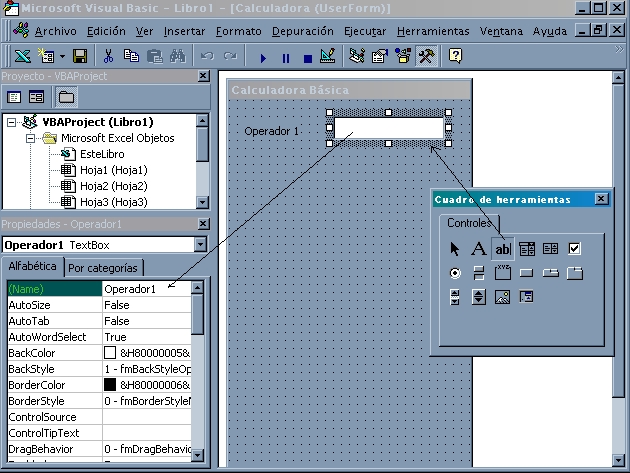Toggle folders view in the Project panel
The width and height of the screenshot is (630, 473).
tap(66, 97)
